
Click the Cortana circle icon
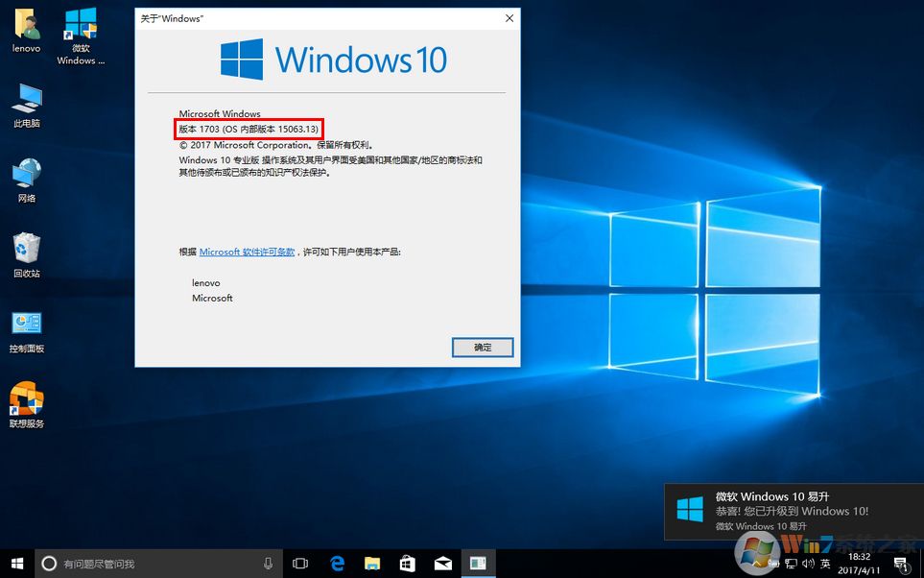[x=50, y=564]
